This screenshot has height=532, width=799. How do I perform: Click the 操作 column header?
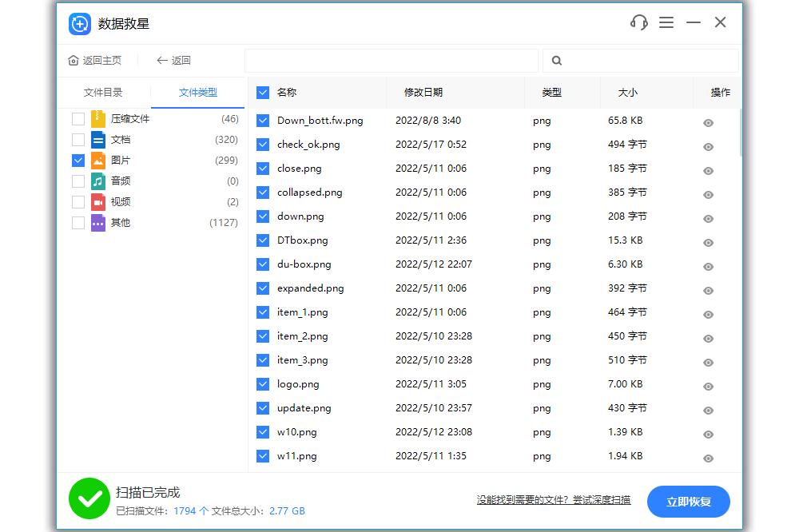721,92
